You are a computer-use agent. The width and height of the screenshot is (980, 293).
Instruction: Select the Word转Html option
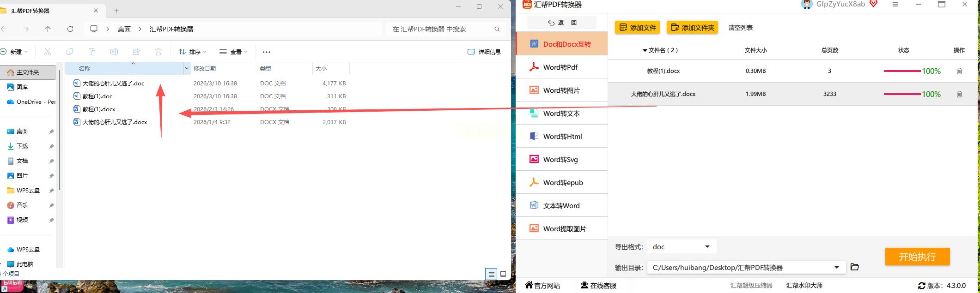click(x=562, y=136)
